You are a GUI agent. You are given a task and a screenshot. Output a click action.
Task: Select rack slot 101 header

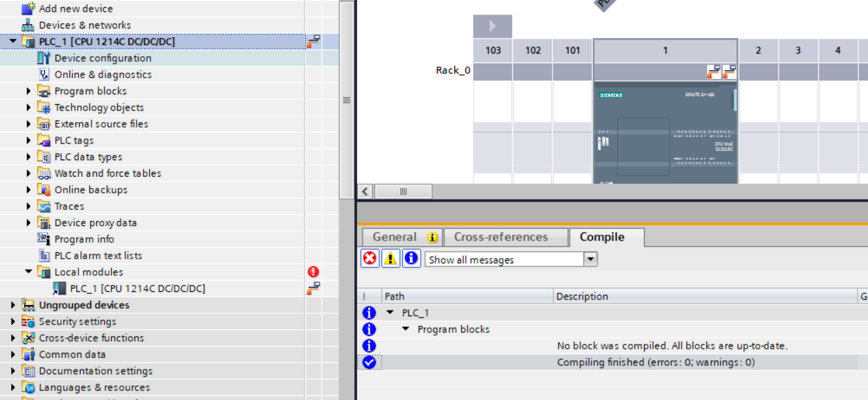572,51
